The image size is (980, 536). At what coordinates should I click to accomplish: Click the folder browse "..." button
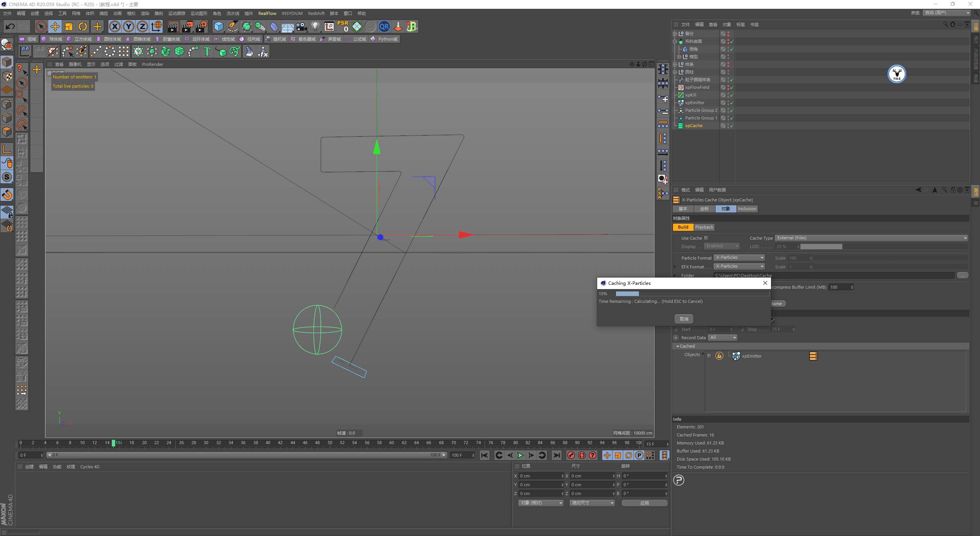(962, 275)
